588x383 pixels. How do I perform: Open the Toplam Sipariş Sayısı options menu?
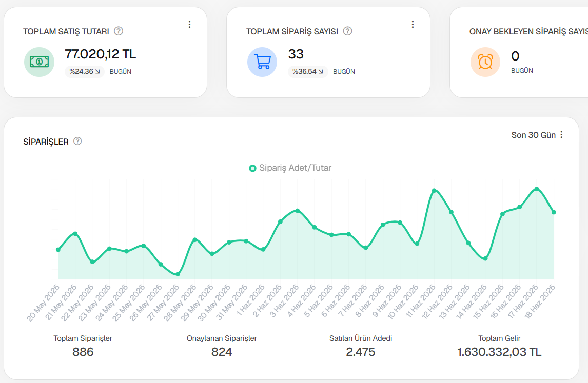413,25
